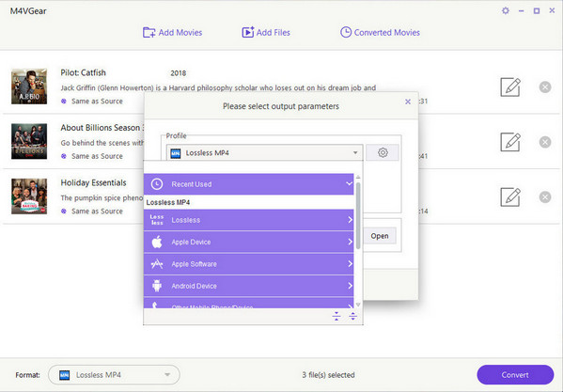
Task: Open the bottom Format dropdown
Action: (x=114, y=375)
